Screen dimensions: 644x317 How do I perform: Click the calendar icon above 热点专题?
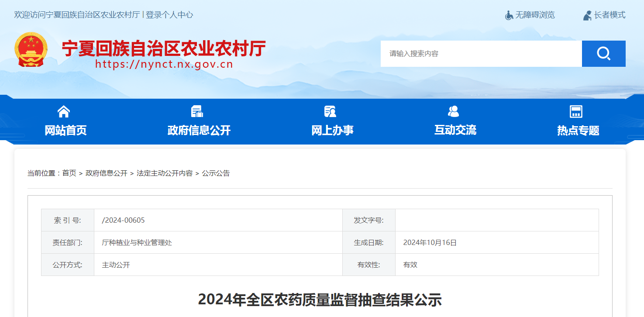[576, 112]
